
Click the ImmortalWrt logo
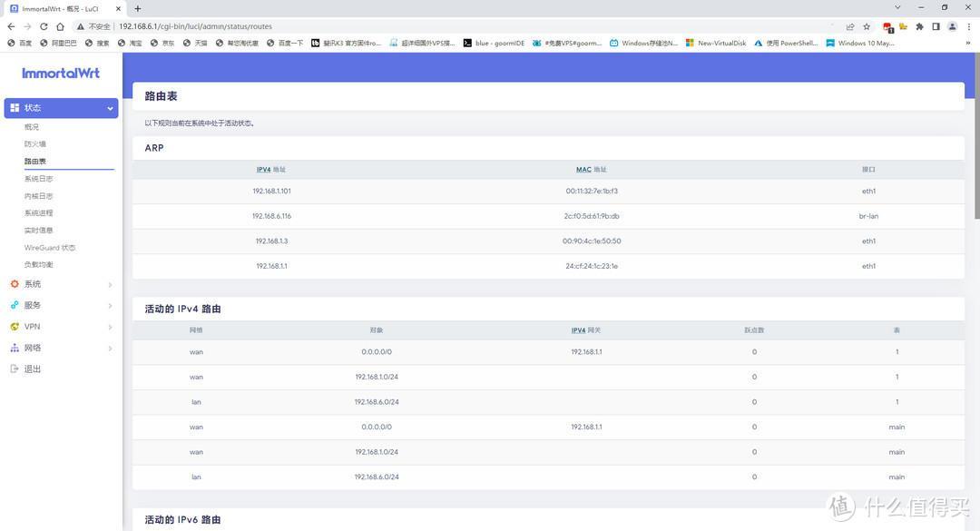(61, 74)
